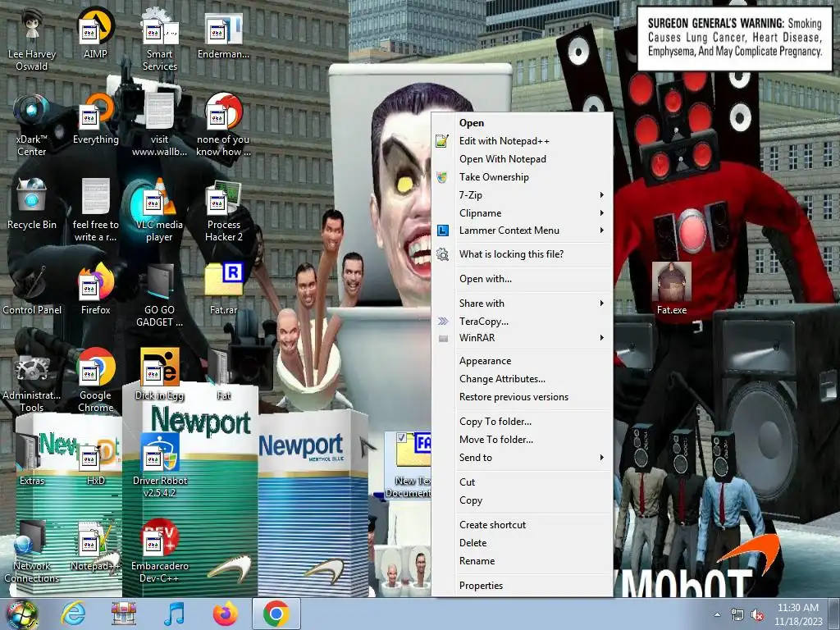The width and height of the screenshot is (840, 630).
Task: Expand the WinRAR submenu
Action: (x=522, y=337)
